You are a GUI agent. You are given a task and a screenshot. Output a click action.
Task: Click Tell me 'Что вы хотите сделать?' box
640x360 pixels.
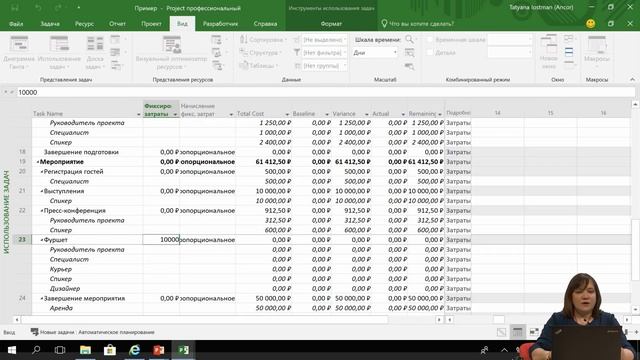click(417, 24)
